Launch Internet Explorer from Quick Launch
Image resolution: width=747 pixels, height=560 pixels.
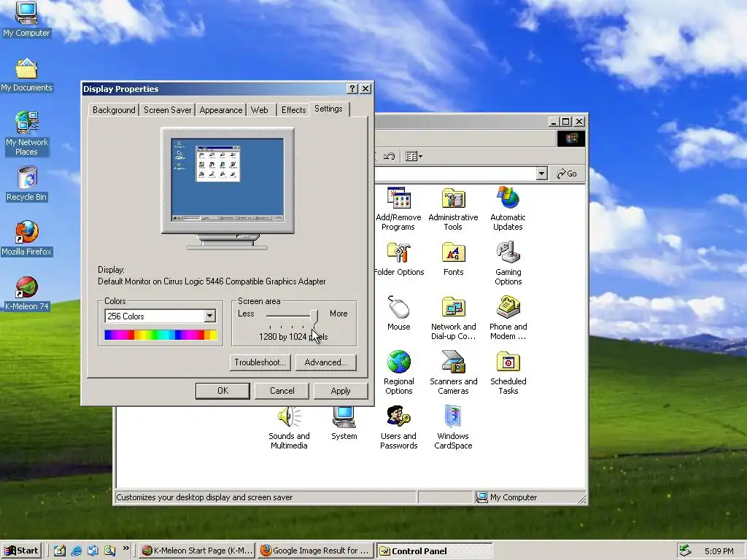pos(76,551)
